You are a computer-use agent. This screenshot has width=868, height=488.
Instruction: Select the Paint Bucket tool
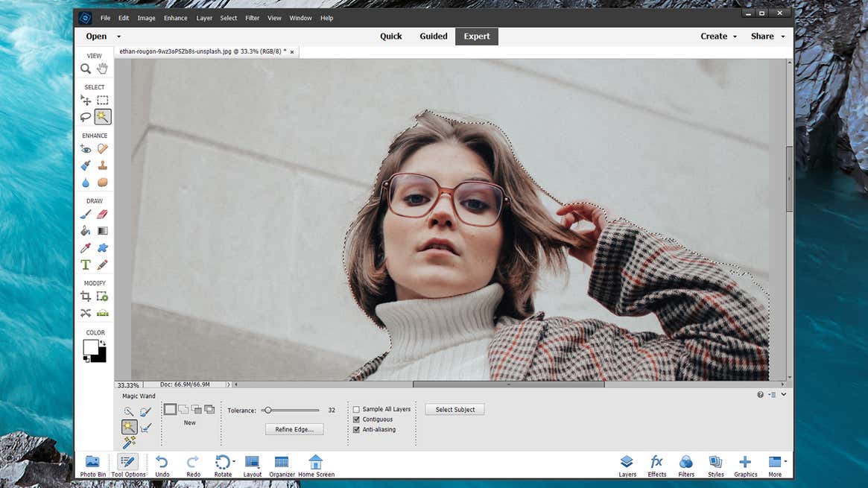point(86,231)
